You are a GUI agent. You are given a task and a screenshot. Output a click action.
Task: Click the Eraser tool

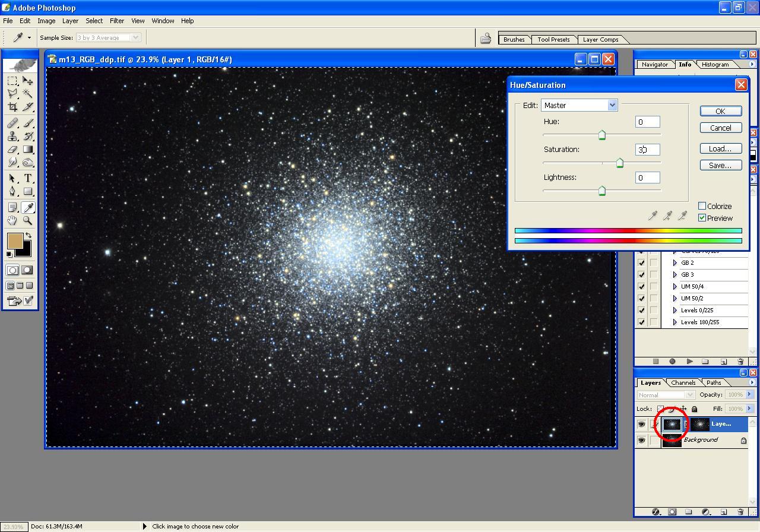click(x=12, y=150)
